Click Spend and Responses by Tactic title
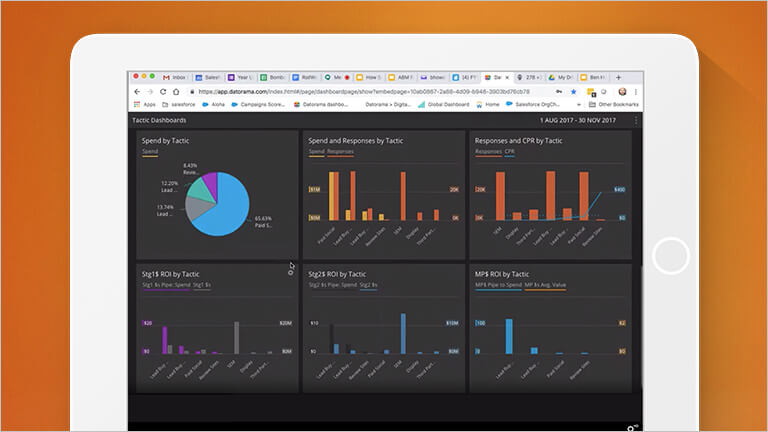 point(356,141)
